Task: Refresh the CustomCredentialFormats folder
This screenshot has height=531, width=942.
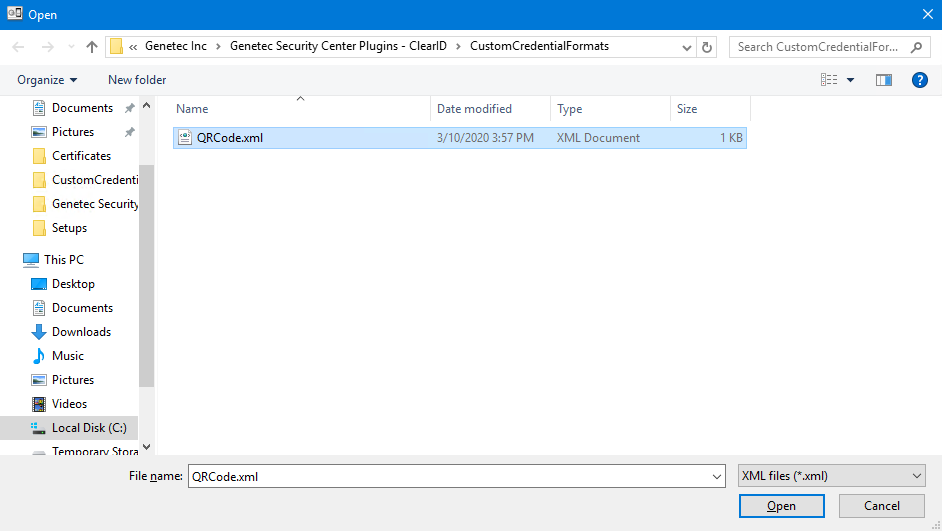Action: [707, 47]
